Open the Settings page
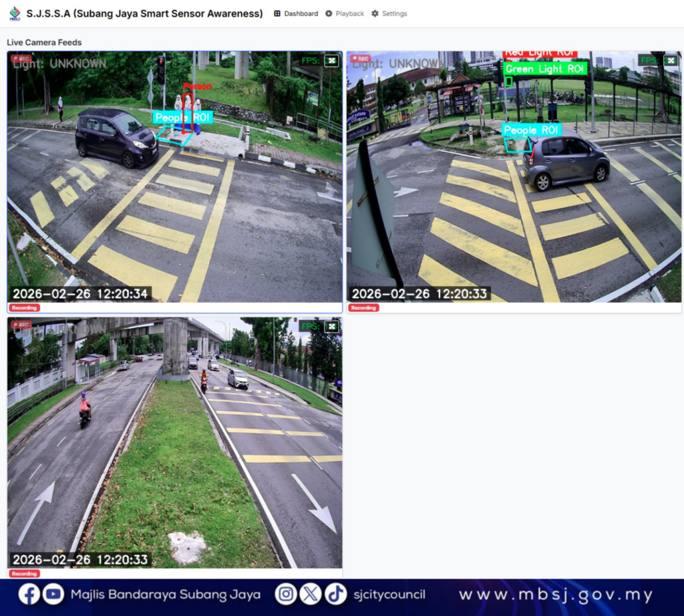Viewport: 684px width, 616px height. [x=389, y=13]
